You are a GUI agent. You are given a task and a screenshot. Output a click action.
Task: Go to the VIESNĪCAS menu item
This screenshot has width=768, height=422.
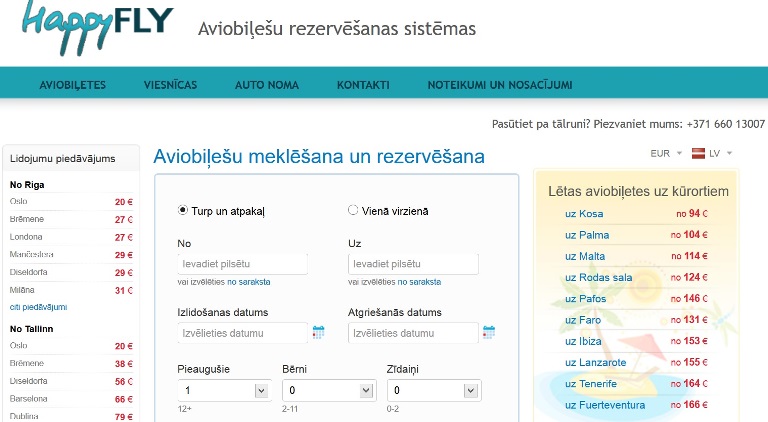pos(170,85)
